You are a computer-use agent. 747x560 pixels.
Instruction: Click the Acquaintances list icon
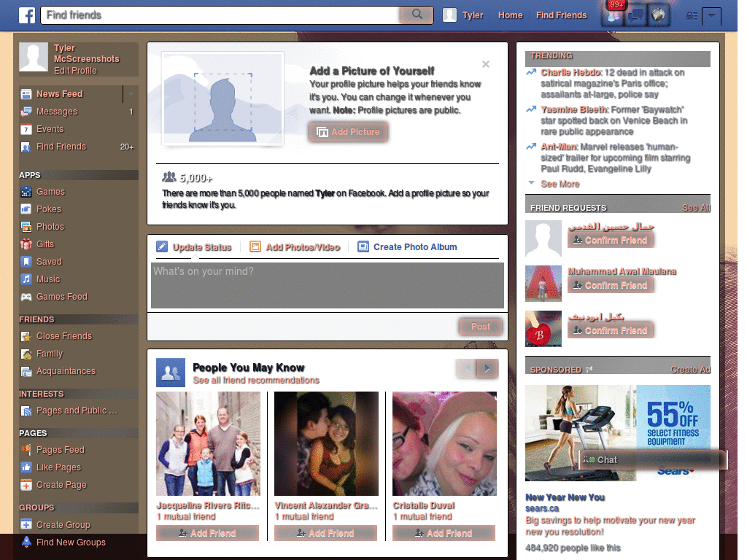26,371
